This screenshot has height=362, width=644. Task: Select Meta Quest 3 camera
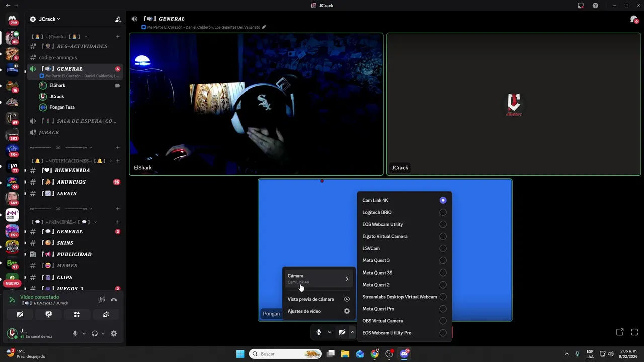click(404, 260)
